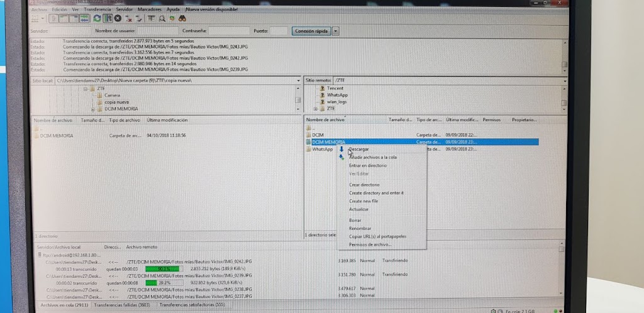This screenshot has width=644, height=313.
Task: Click the cancel current operation toolbar icon
Action: coord(118,19)
